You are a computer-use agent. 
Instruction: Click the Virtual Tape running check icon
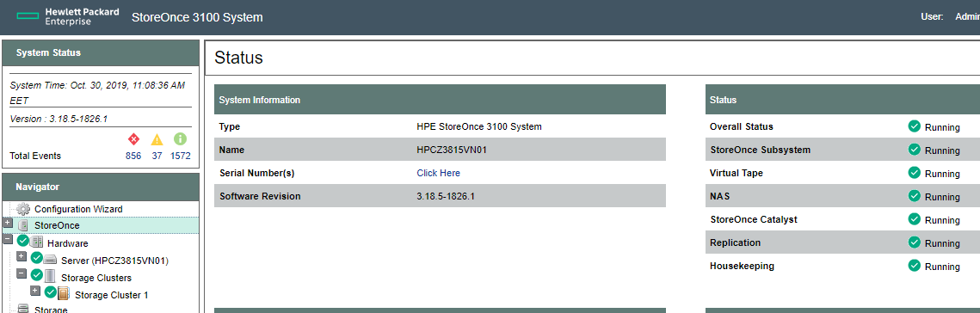[915, 173]
